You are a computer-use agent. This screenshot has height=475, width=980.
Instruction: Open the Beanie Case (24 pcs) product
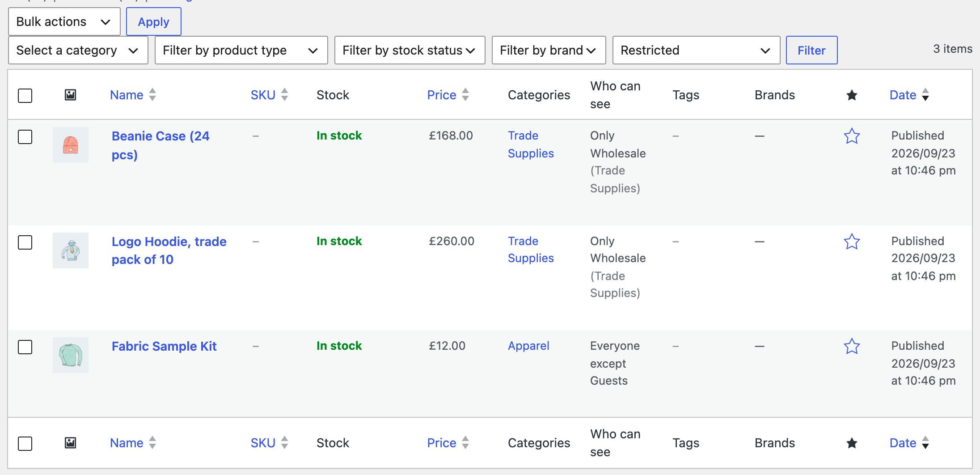click(161, 145)
